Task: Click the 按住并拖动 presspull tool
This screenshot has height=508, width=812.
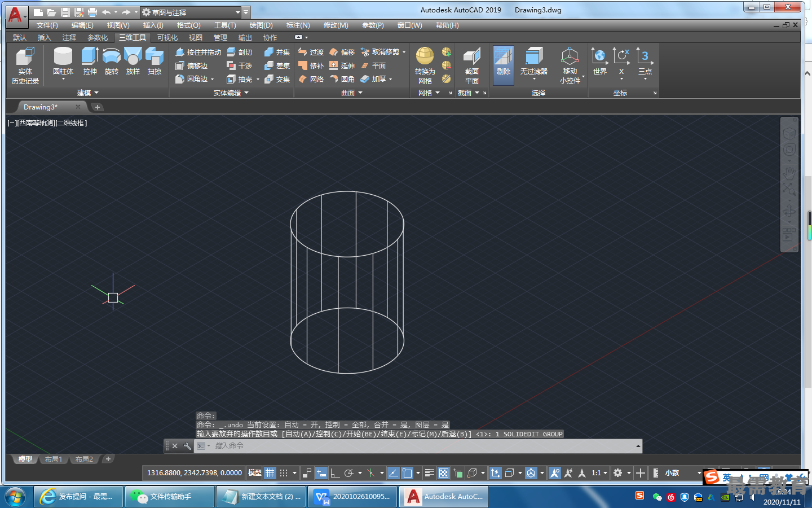Action: coord(198,52)
